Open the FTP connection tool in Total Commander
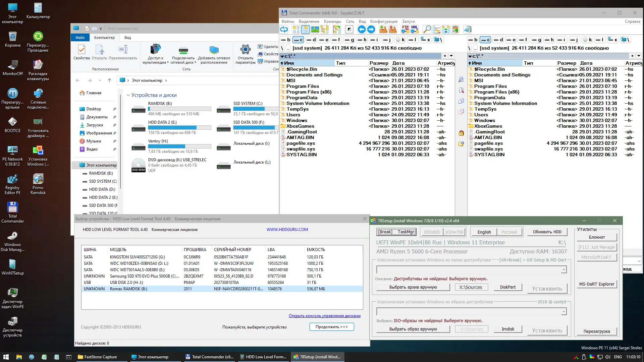The image size is (644, 362). pos(405,29)
